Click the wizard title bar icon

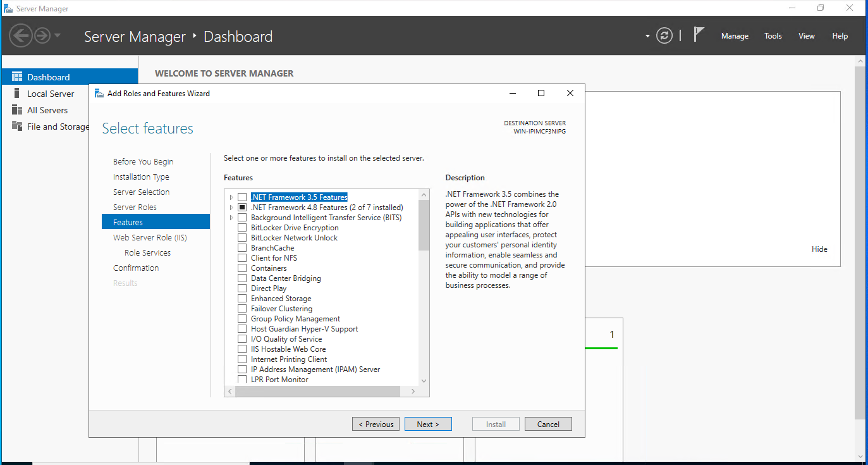pos(99,93)
